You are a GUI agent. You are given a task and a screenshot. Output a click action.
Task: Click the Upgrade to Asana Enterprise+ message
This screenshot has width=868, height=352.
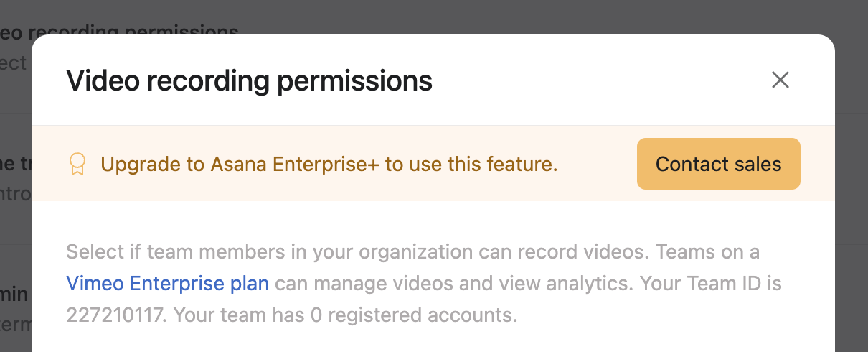pyautogui.click(x=329, y=165)
